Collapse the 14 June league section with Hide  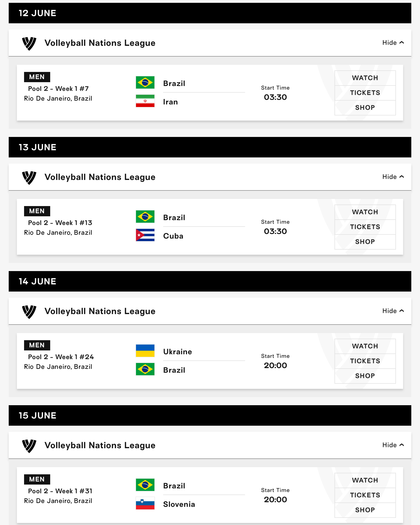(x=393, y=311)
